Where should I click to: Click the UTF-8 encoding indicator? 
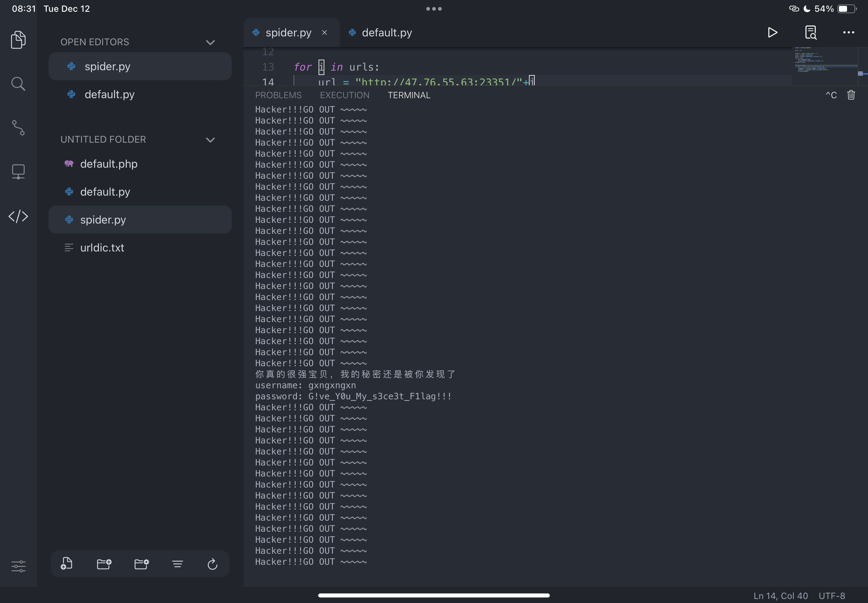[x=832, y=595]
